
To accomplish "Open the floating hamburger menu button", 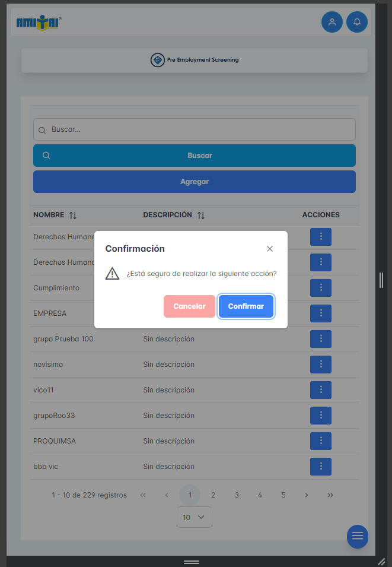I will click(x=357, y=536).
